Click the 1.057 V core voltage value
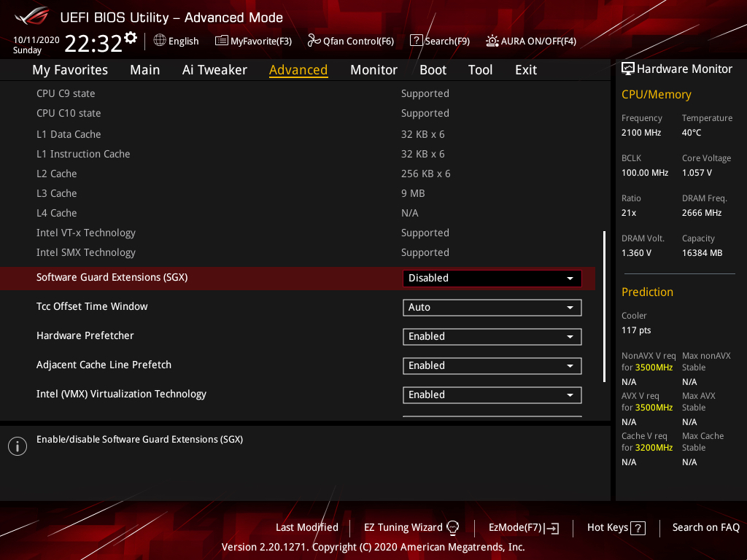 (x=697, y=172)
